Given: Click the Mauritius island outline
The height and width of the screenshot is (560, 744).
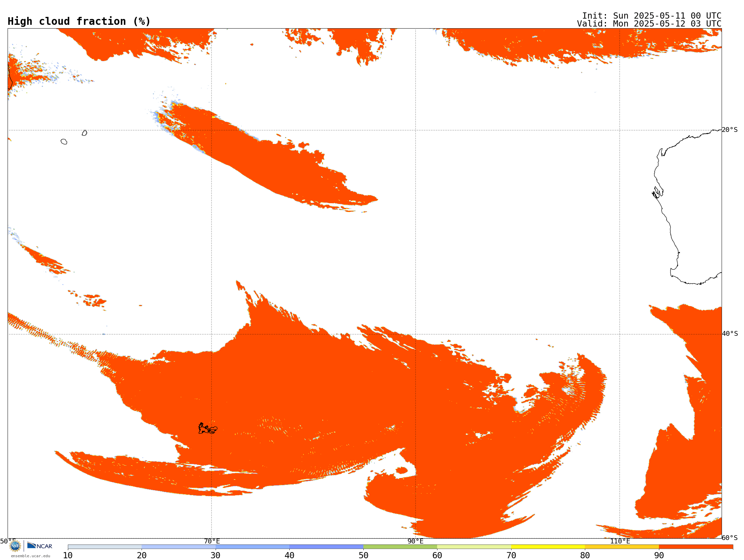Looking at the screenshot, I should click(x=84, y=133).
